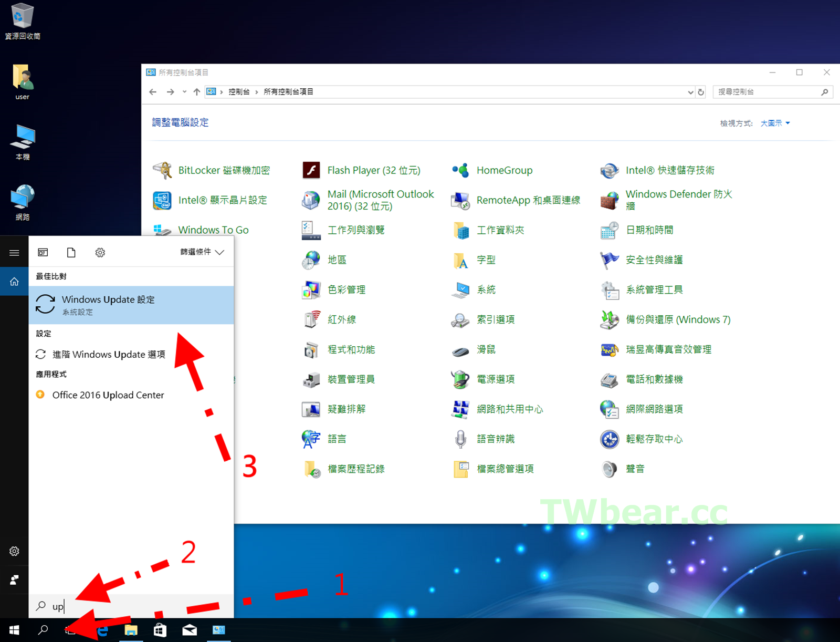Open 檔案歷程記錄 icon
This screenshot has width=840, height=642.
pos(311,469)
